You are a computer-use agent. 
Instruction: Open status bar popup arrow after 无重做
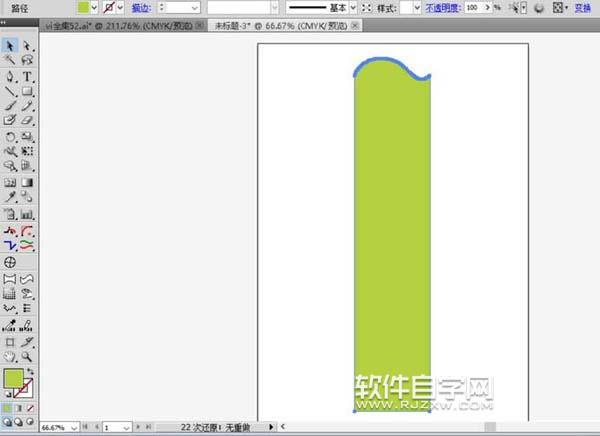(271, 427)
